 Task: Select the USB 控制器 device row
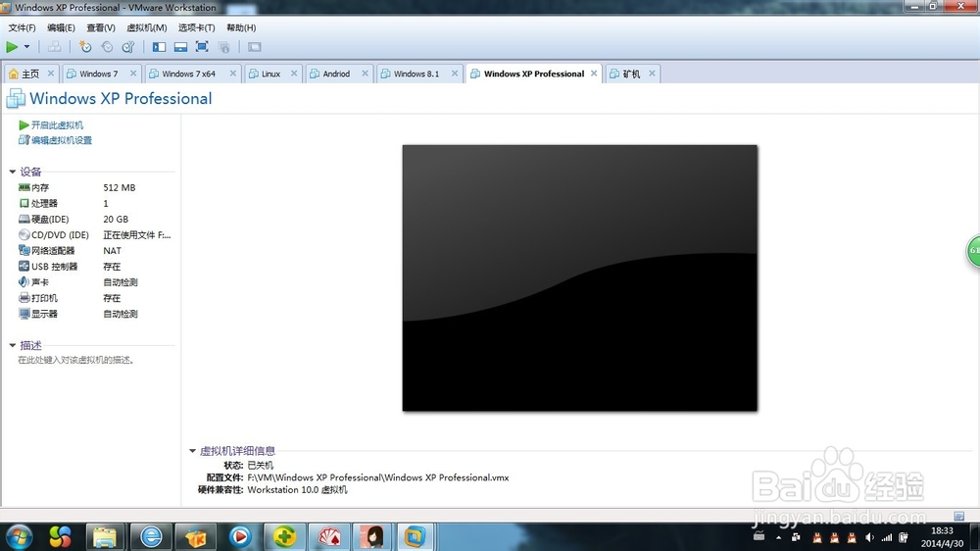coord(95,267)
